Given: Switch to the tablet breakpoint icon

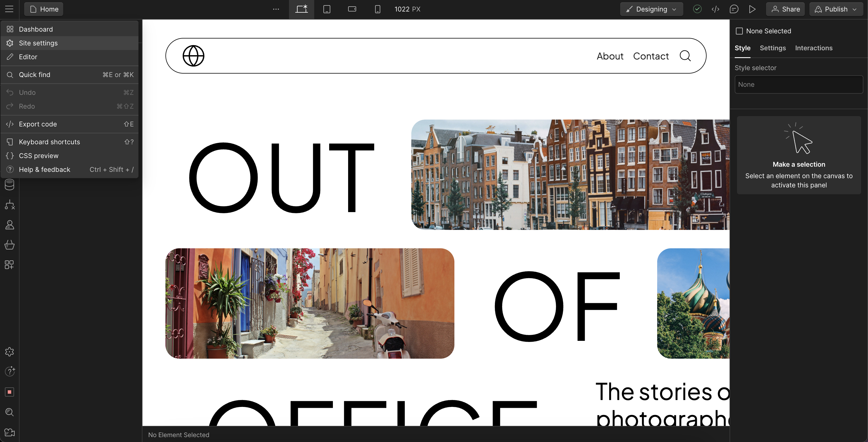Looking at the screenshot, I should click(x=327, y=9).
